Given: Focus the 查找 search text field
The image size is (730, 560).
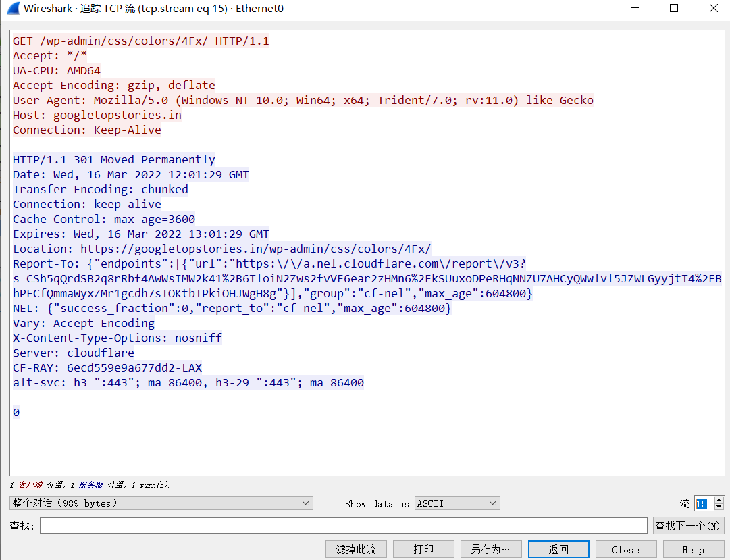Looking at the screenshot, I should point(343,526).
